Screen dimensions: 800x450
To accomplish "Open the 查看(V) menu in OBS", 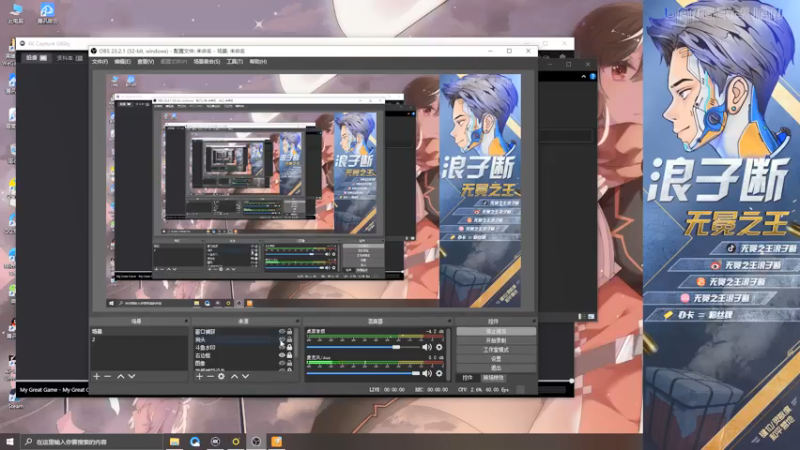I will (145, 62).
